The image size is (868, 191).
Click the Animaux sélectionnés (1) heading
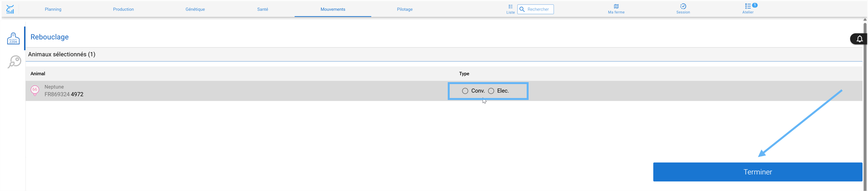tap(62, 54)
